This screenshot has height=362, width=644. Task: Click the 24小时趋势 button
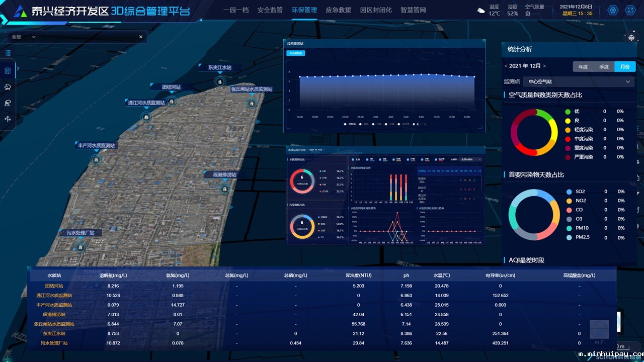(x=295, y=53)
